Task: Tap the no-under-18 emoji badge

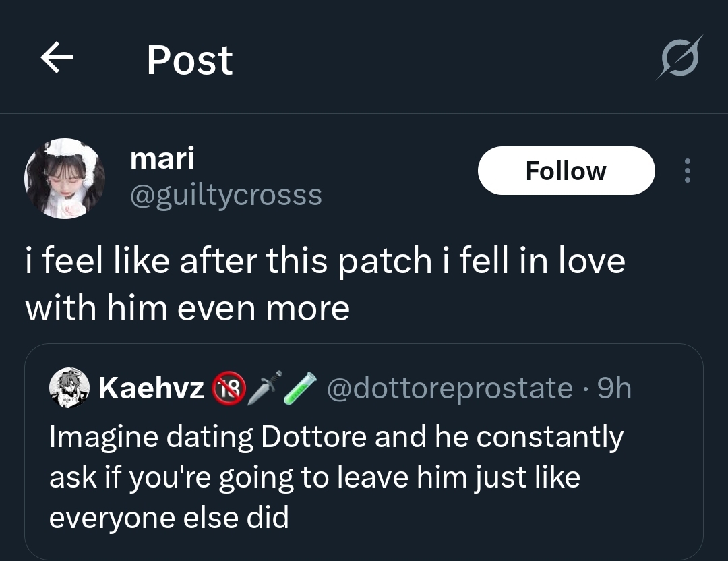Action: [x=229, y=389]
